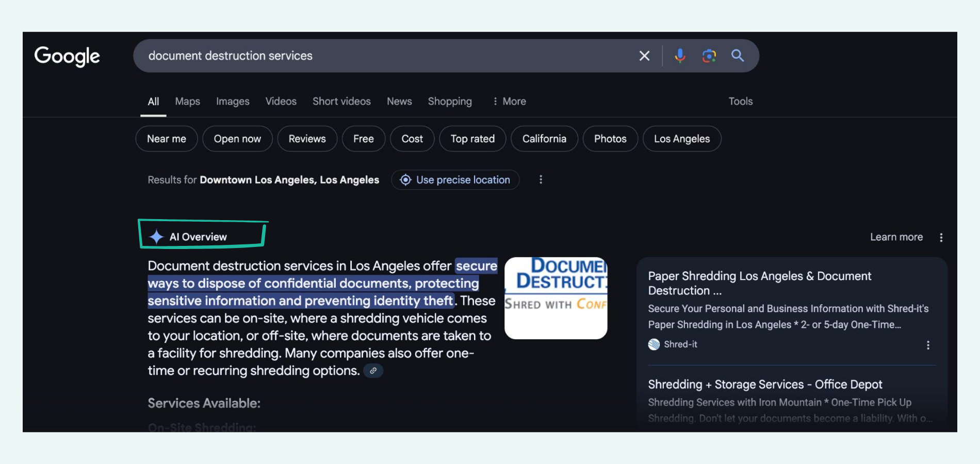Choose the Cost filter chip
980x464 pixels.
tap(412, 139)
